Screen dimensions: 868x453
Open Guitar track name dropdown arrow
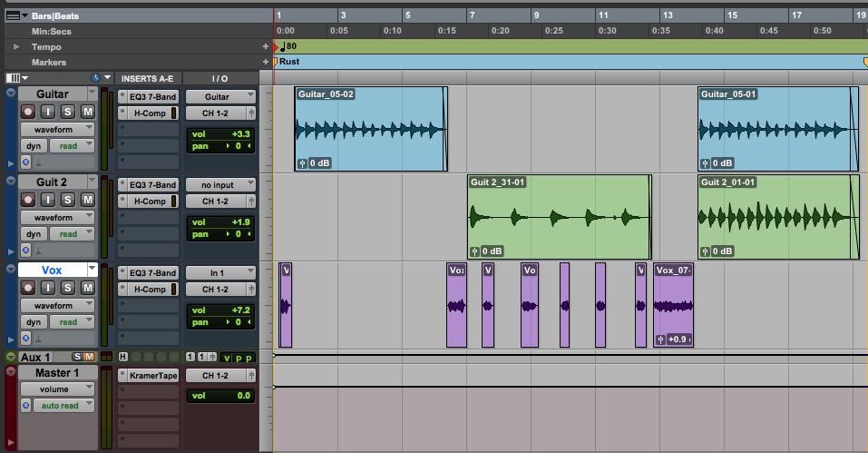[x=93, y=93]
